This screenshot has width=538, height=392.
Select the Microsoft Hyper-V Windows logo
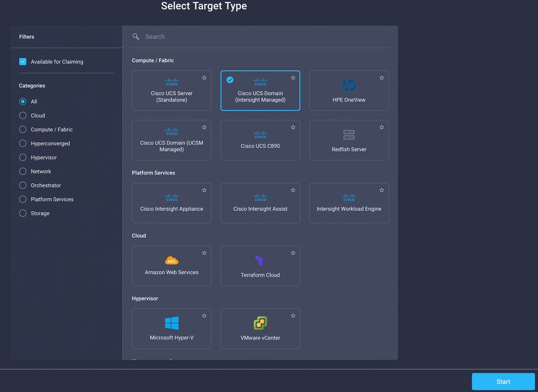(x=171, y=323)
